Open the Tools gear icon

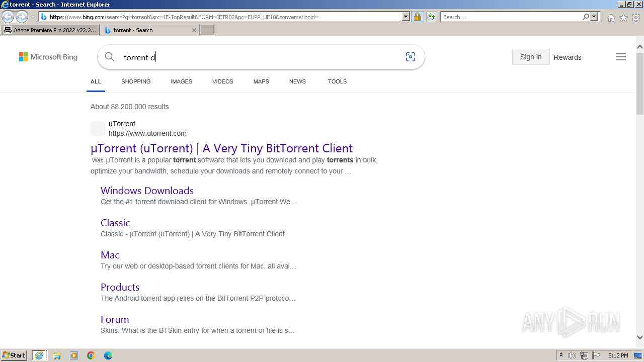point(636,18)
